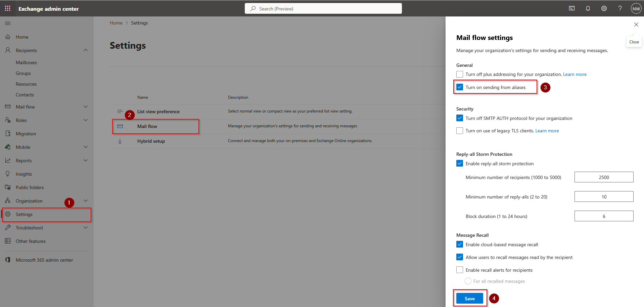Screen dimensions: 644x307
Task: Click the Settings gear icon in sidebar
Action: click(x=8, y=214)
